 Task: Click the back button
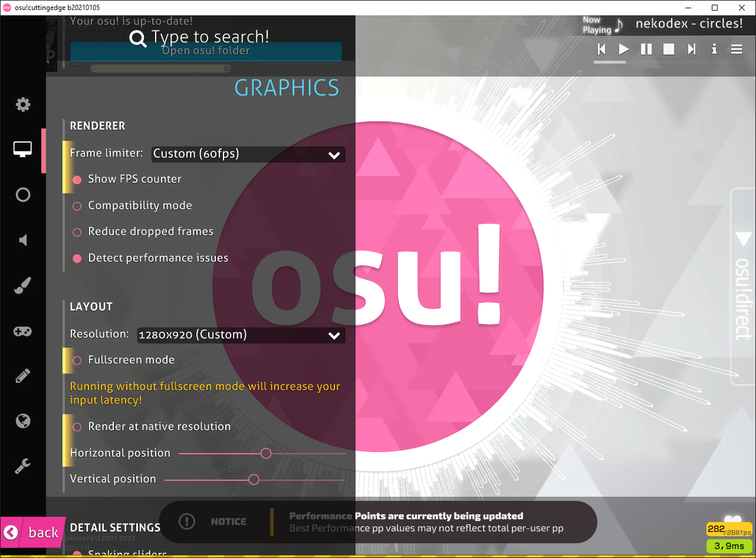click(33, 532)
